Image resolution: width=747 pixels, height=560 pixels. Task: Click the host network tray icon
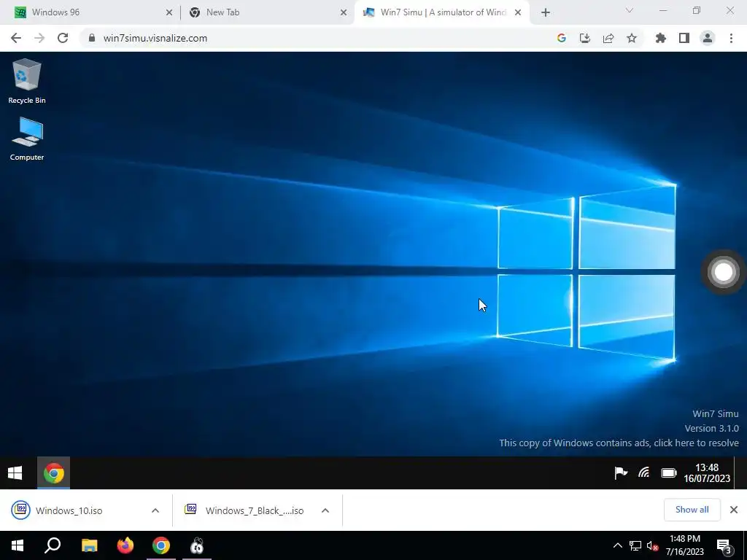click(x=635, y=545)
